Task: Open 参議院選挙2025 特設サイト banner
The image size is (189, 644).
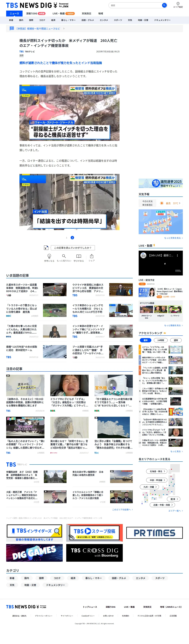Action: click(161, 183)
